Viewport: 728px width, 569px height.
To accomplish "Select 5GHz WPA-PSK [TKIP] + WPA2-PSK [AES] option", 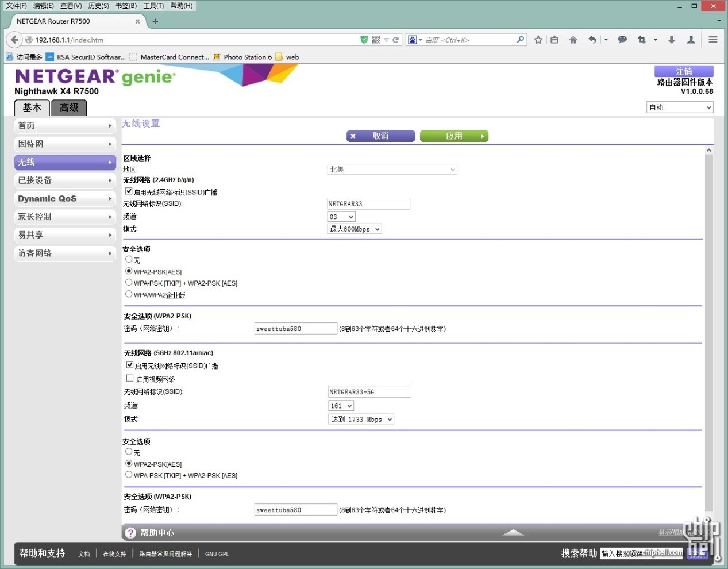I will click(129, 475).
